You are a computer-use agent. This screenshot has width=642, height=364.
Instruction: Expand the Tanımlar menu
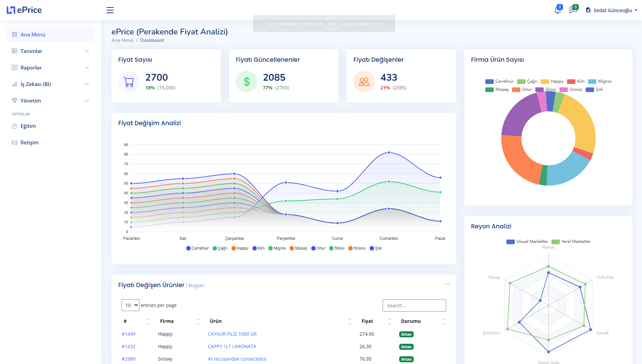(x=51, y=51)
